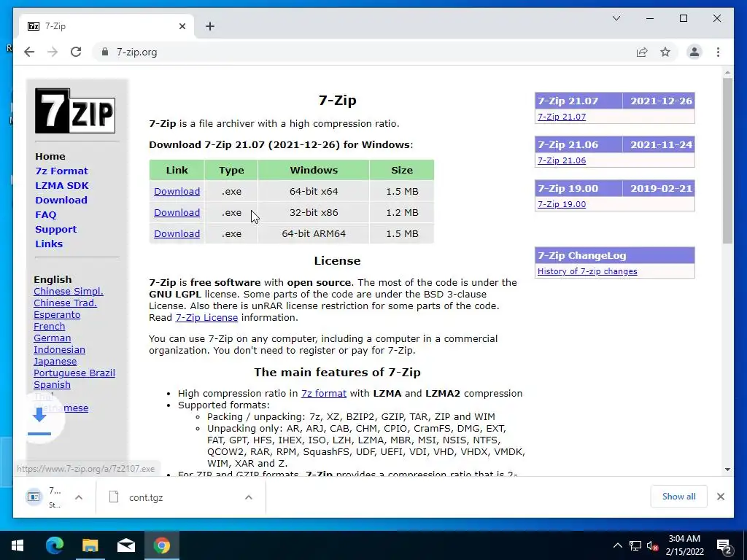Expand options for cont.tgz download
This screenshot has width=747, height=560.
[249, 497]
